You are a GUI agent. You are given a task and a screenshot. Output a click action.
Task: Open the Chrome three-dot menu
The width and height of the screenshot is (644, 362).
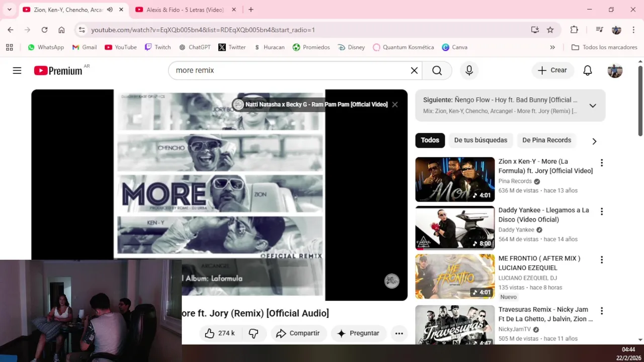coord(633,30)
